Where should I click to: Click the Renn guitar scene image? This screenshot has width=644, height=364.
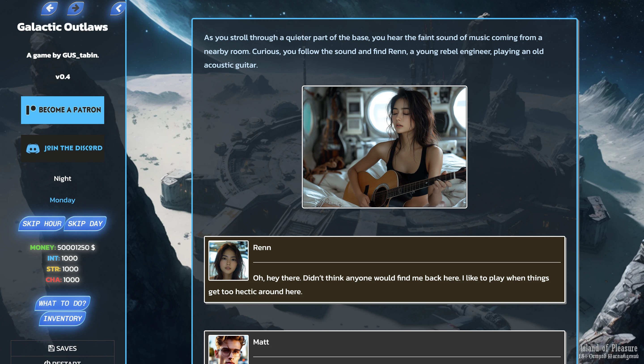click(x=384, y=147)
